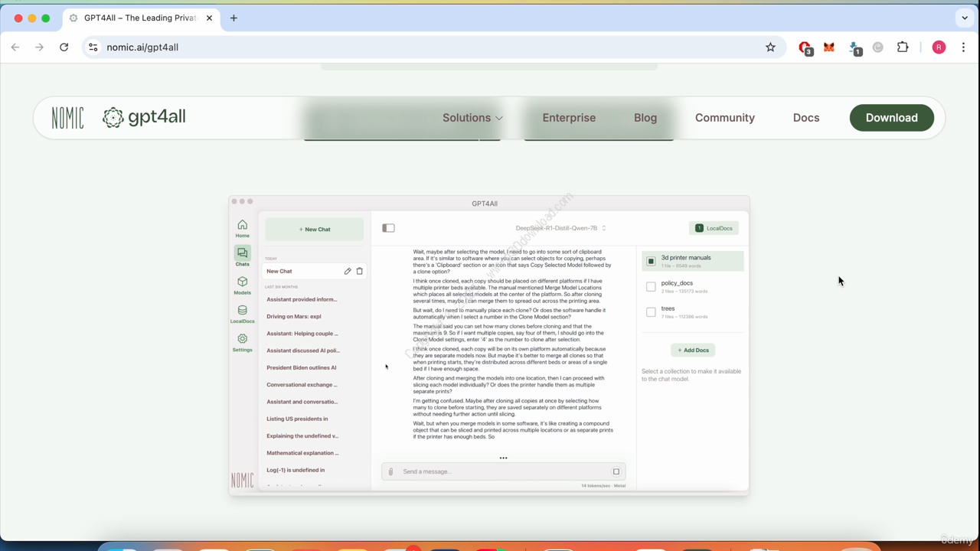980x551 pixels.
Task: Open Chrome three-dot menu
Action: [963, 47]
